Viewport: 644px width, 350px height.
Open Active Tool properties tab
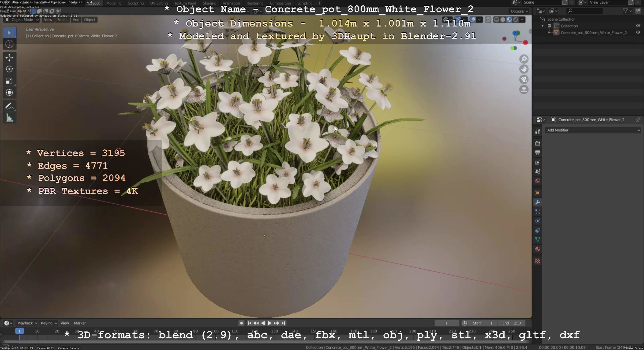tap(538, 131)
